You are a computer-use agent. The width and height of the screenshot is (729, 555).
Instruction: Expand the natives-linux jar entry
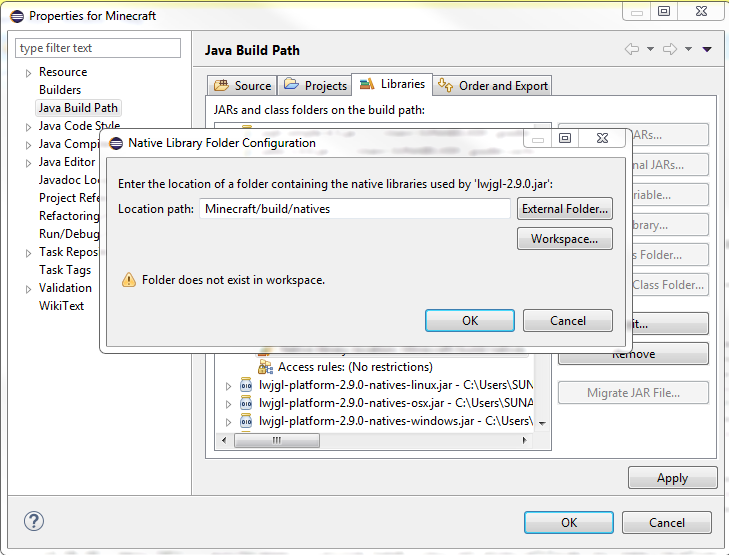point(228,386)
